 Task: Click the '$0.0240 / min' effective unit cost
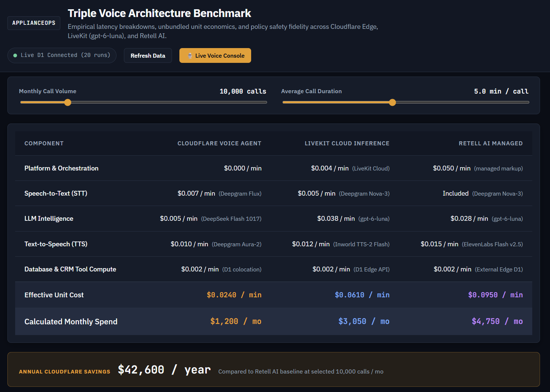234,295
